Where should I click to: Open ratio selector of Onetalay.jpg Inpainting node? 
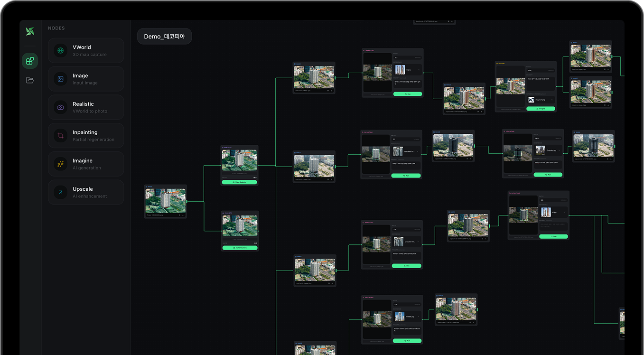click(x=548, y=139)
